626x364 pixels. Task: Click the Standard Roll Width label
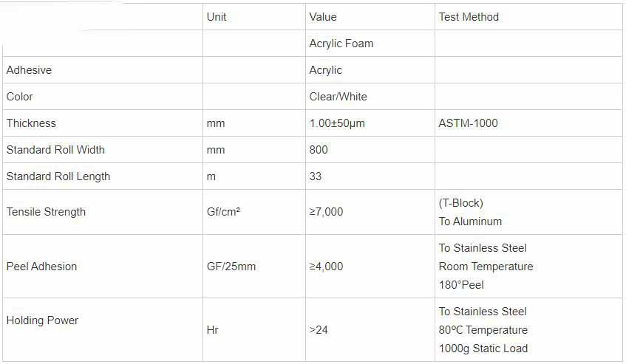point(55,150)
